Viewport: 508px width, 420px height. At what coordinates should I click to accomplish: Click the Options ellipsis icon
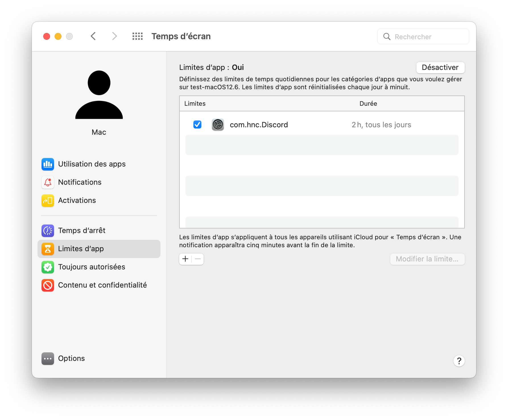(x=48, y=359)
